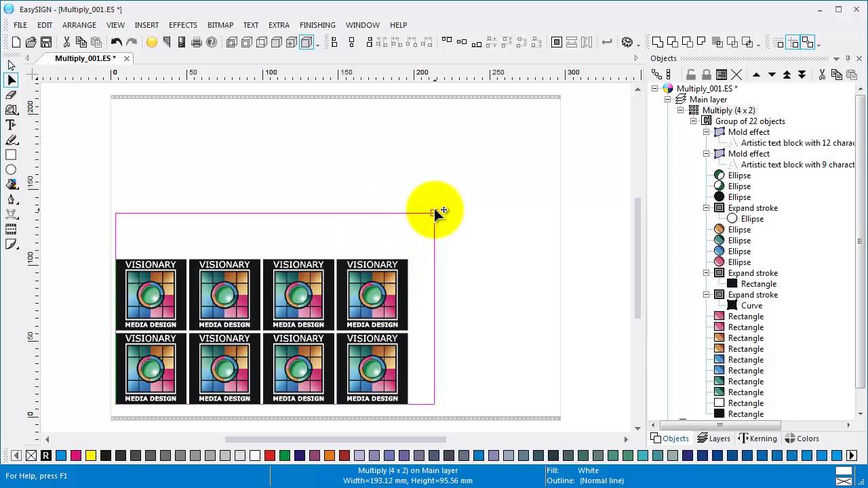Collapse the Main layer node
Viewport: 868px width, 488px height.
coord(668,100)
